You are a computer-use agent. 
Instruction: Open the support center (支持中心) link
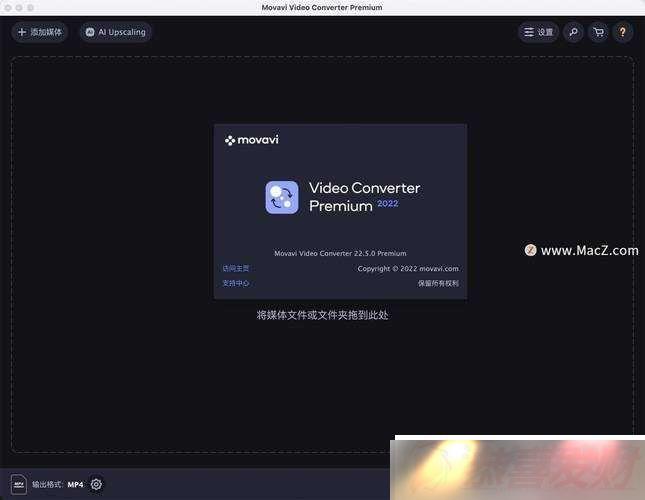click(x=236, y=283)
